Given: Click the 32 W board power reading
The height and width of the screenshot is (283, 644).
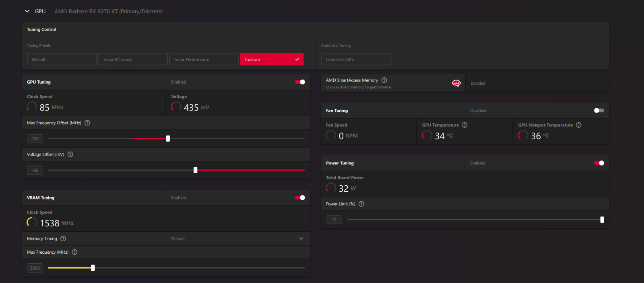Looking at the screenshot, I should [347, 189].
